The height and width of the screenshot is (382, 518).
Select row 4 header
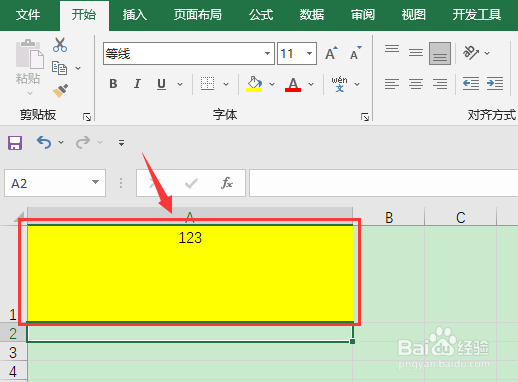pyautogui.click(x=13, y=371)
